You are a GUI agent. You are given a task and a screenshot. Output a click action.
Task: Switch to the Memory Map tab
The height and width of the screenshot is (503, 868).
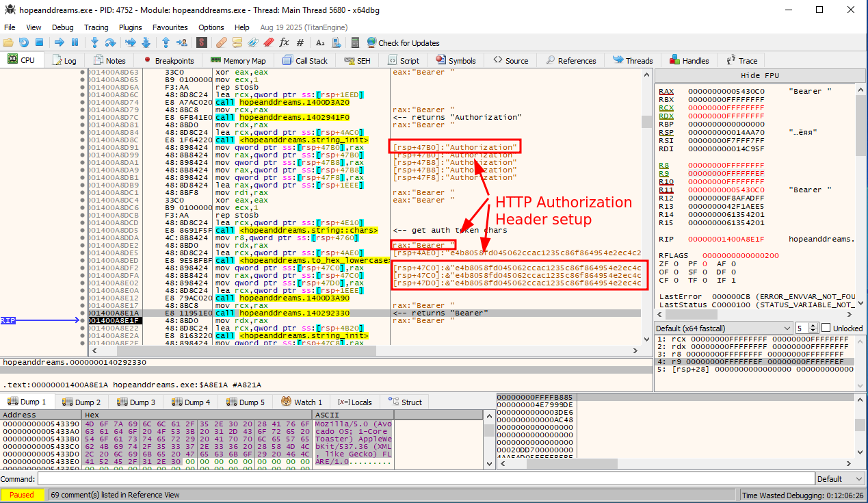(238, 60)
